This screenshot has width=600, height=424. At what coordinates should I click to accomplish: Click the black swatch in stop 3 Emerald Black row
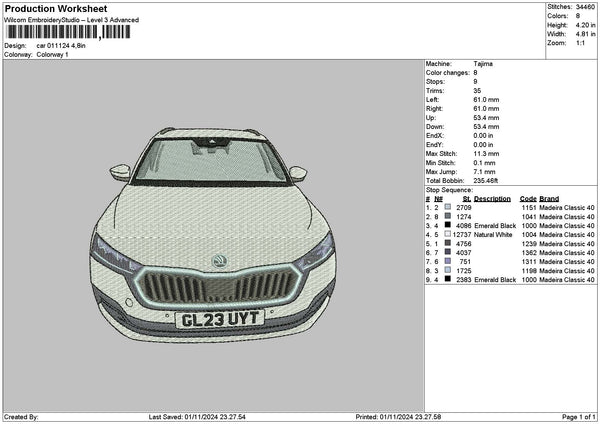point(448,225)
